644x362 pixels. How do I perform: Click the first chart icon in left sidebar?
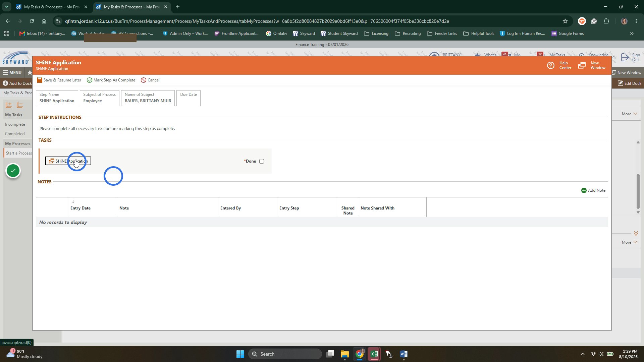(9, 105)
